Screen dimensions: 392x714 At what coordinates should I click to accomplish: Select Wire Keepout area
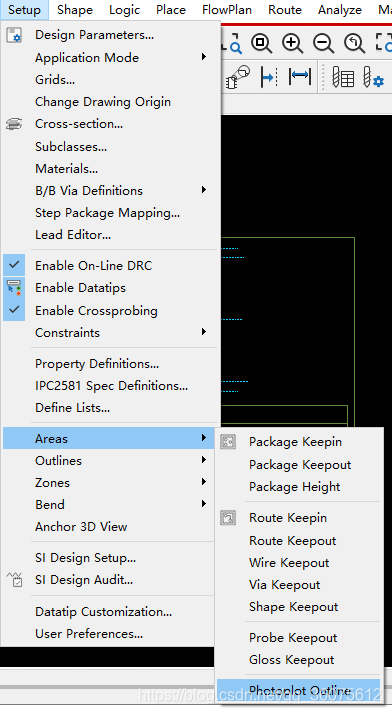point(299,563)
